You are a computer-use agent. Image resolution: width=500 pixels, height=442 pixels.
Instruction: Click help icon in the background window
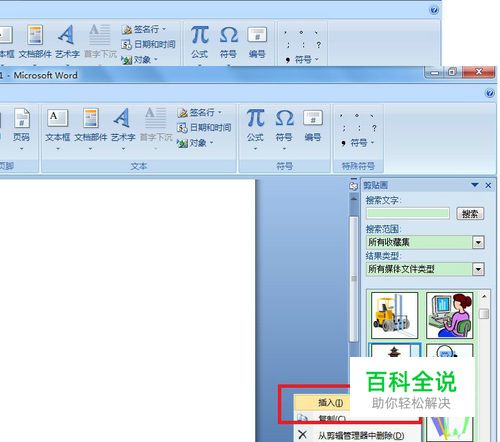click(x=434, y=10)
